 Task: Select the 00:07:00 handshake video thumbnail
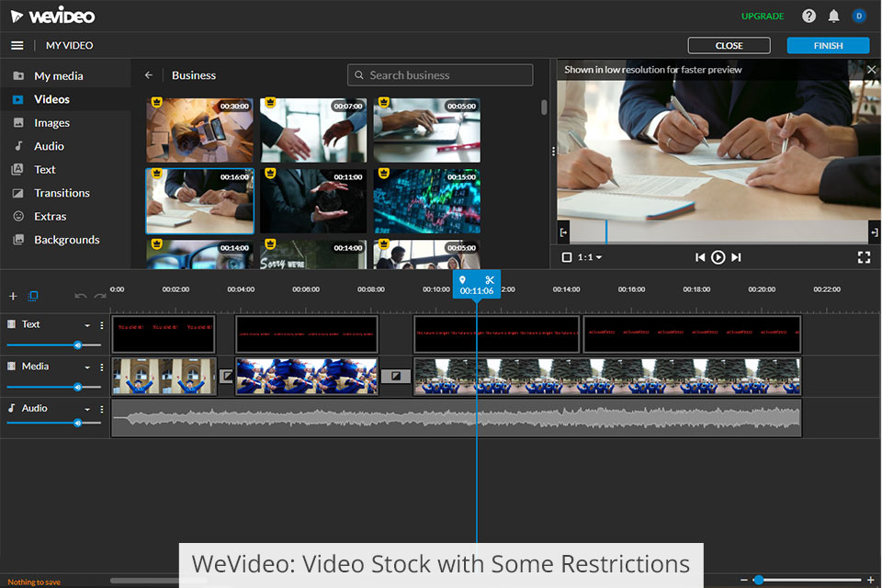coord(313,130)
